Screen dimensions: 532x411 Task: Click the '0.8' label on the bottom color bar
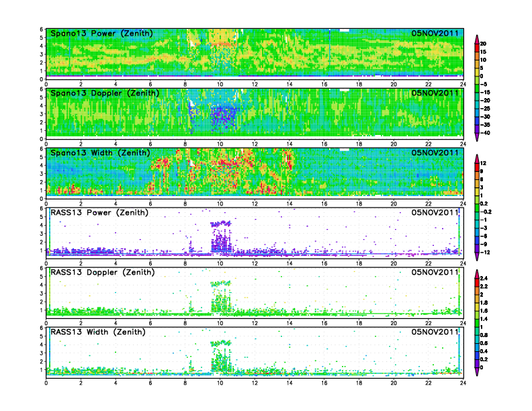[484, 335]
